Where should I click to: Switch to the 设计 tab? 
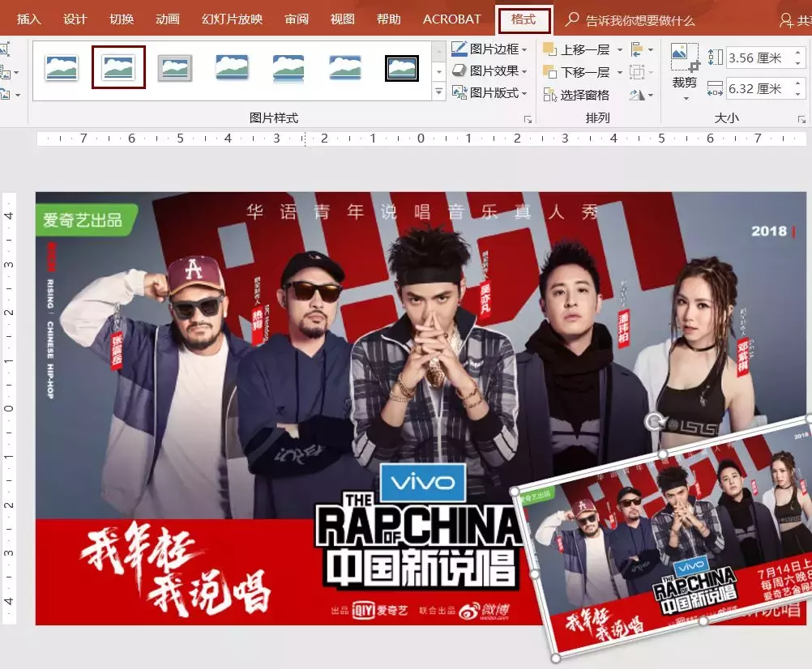pyautogui.click(x=75, y=19)
